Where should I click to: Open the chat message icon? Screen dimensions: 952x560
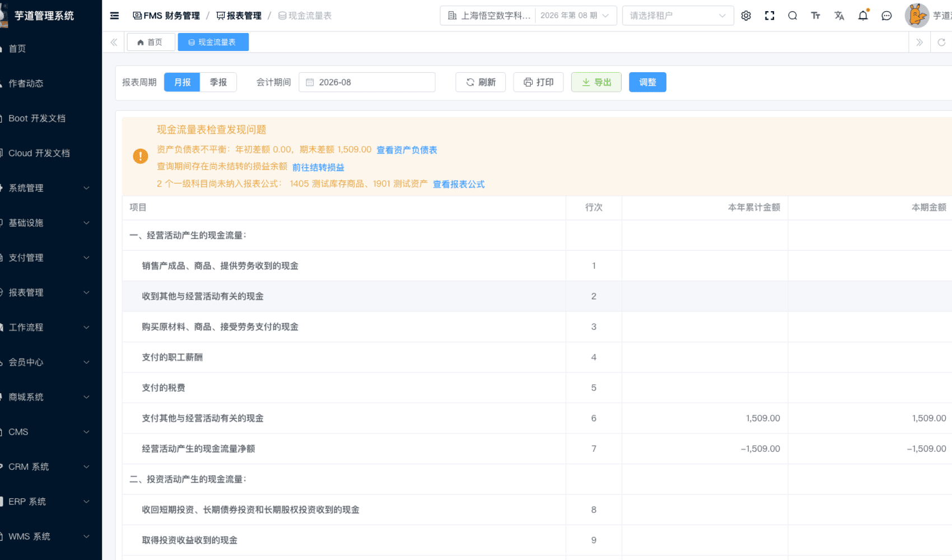886,16
